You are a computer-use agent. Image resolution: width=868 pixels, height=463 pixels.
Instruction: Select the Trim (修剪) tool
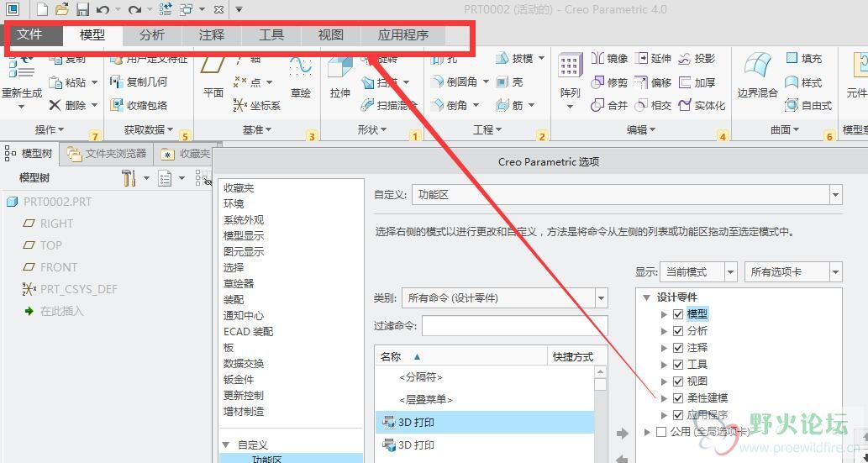tap(609, 82)
